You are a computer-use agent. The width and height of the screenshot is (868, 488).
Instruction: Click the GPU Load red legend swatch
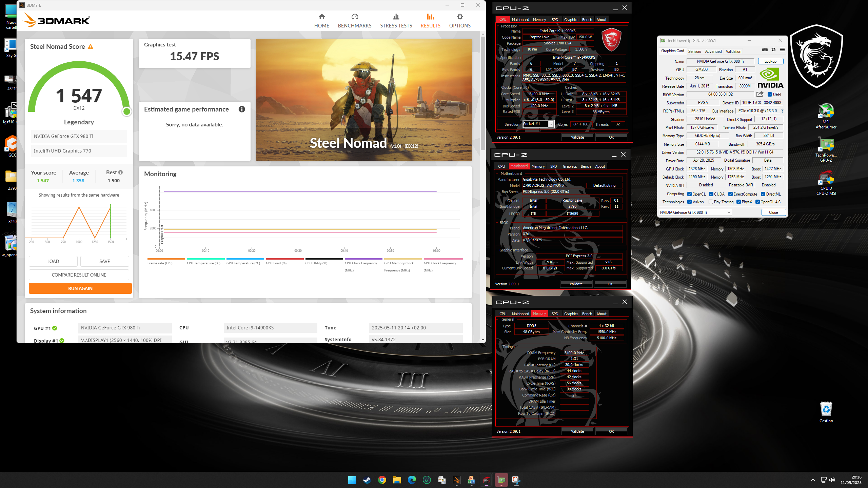(x=284, y=259)
